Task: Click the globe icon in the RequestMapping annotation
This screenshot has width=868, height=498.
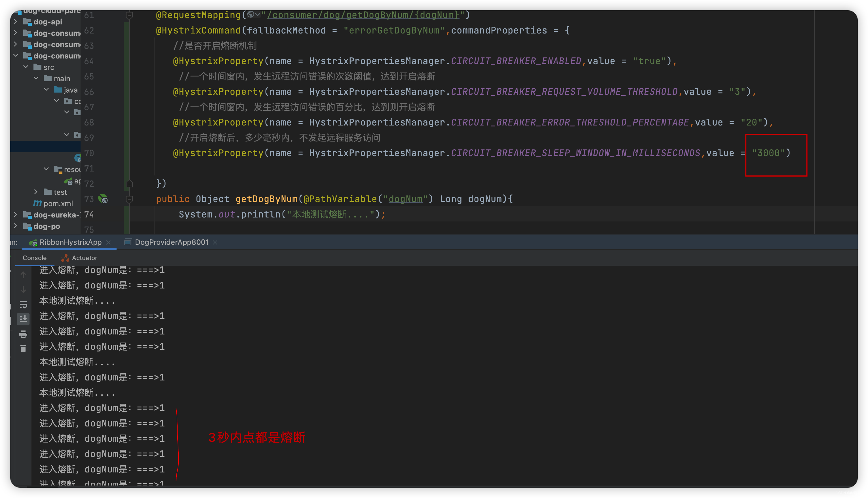Action: (x=250, y=14)
